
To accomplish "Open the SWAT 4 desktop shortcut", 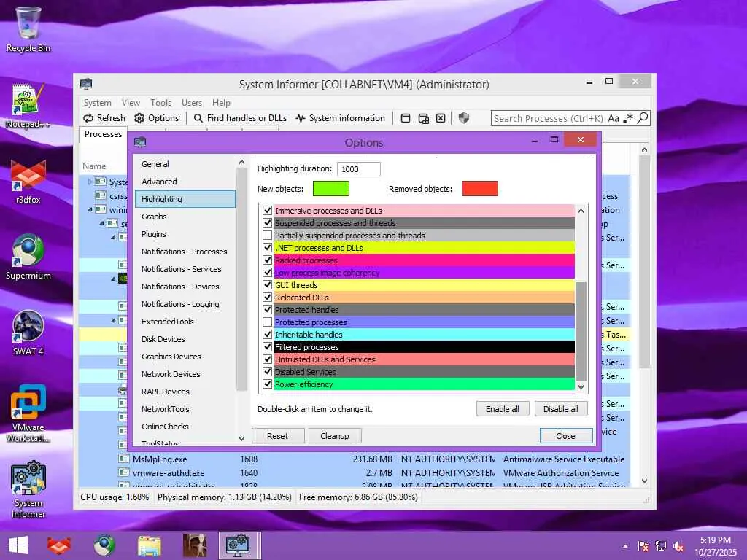I will [x=28, y=332].
